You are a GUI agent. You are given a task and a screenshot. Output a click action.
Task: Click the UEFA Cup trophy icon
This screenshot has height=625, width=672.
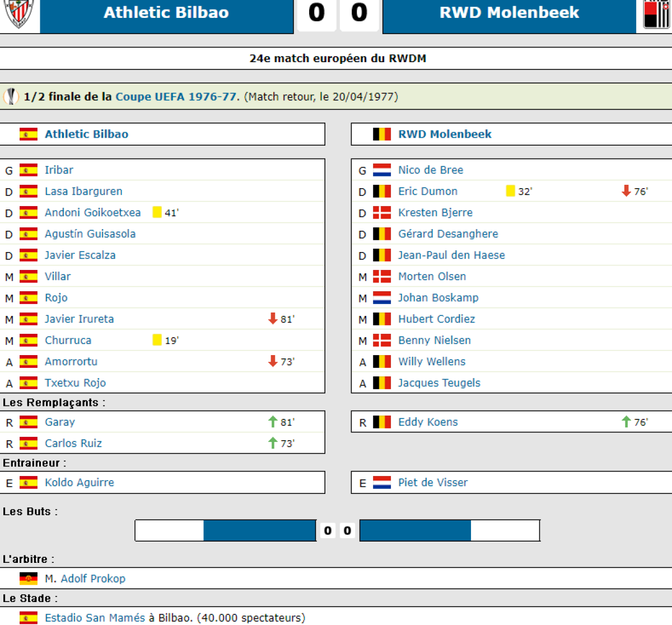click(x=11, y=96)
